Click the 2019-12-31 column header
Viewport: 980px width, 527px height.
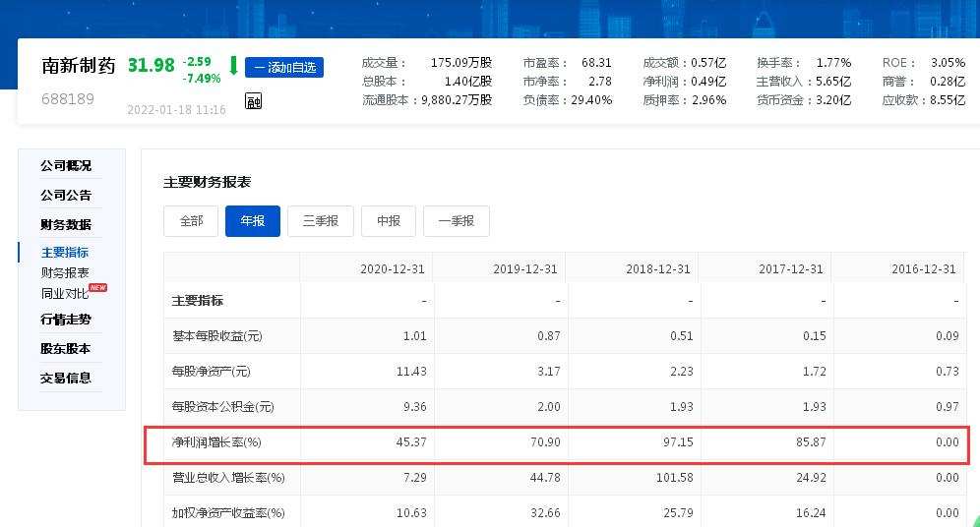525,269
